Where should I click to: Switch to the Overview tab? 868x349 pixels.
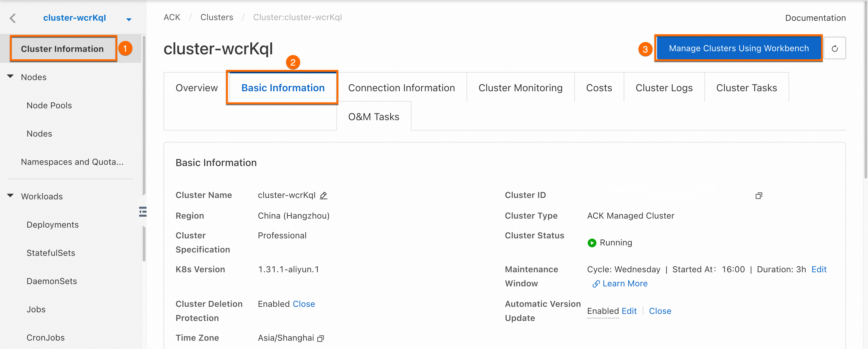(197, 88)
